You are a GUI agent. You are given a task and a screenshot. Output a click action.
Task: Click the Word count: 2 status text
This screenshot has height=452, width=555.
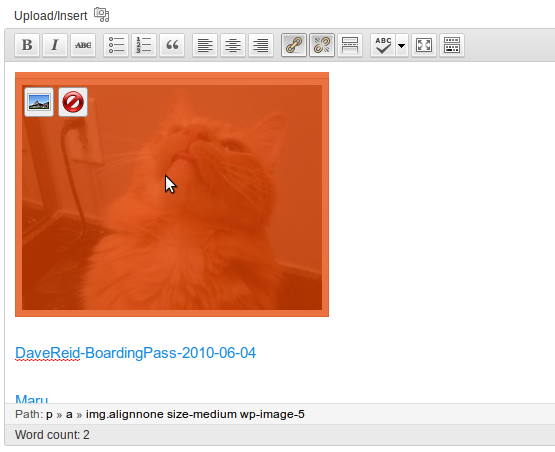coord(52,435)
